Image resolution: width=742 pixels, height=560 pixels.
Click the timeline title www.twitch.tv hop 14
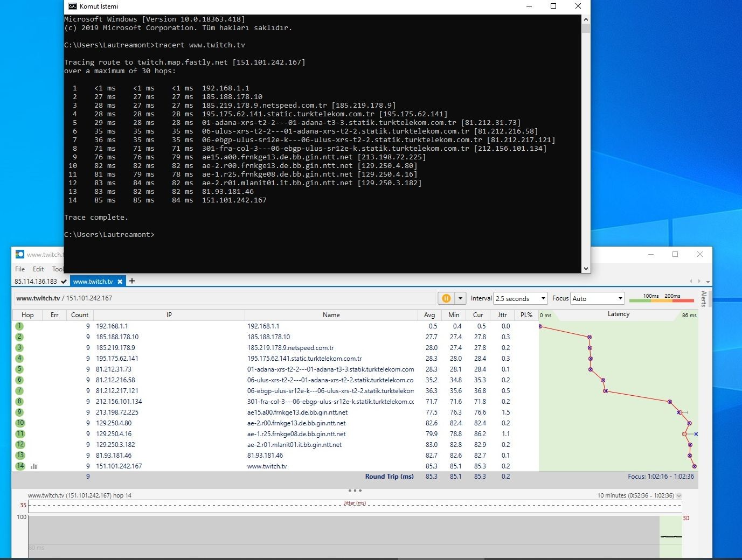tap(80, 495)
